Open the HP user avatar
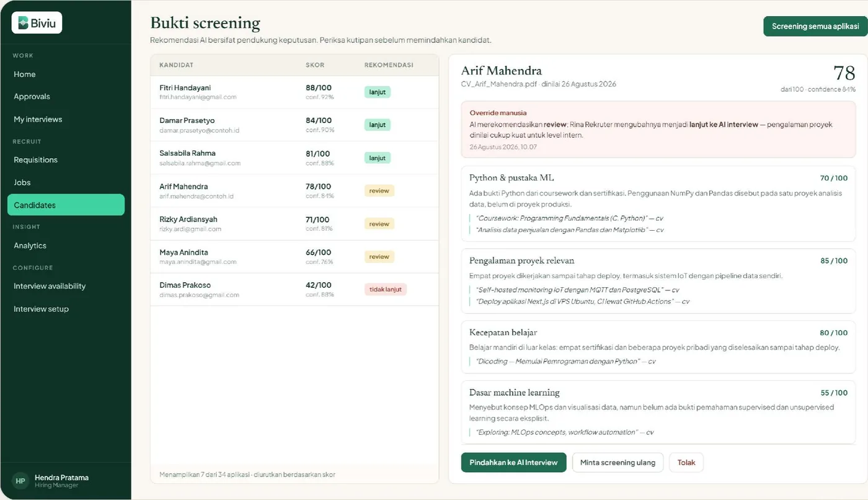The height and width of the screenshot is (500, 868). [20, 481]
